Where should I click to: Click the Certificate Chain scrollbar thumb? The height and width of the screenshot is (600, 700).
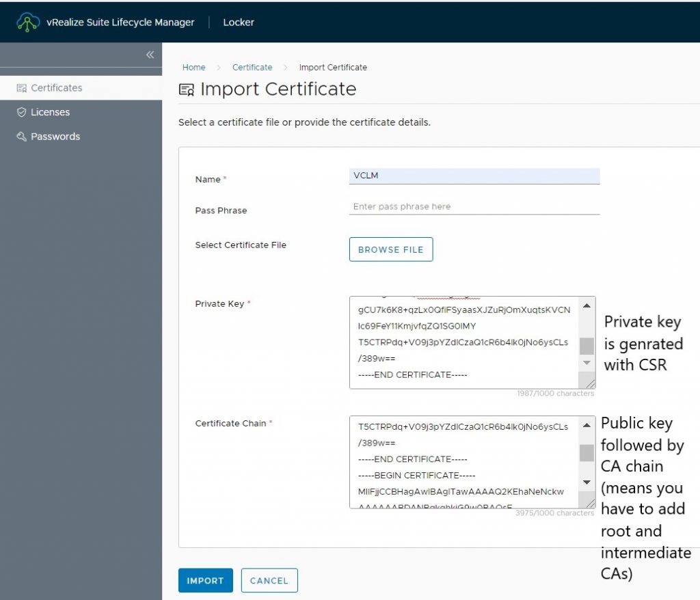587,453
